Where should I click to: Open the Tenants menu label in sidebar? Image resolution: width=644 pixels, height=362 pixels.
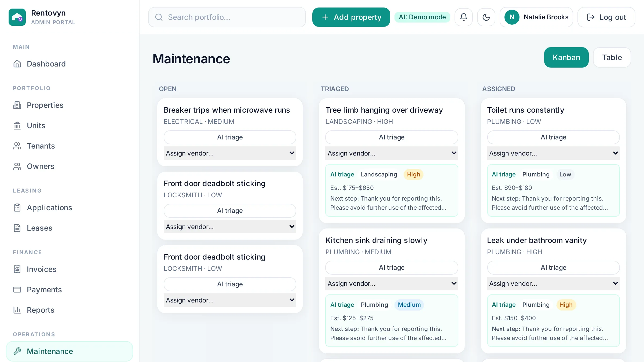pyautogui.click(x=41, y=146)
